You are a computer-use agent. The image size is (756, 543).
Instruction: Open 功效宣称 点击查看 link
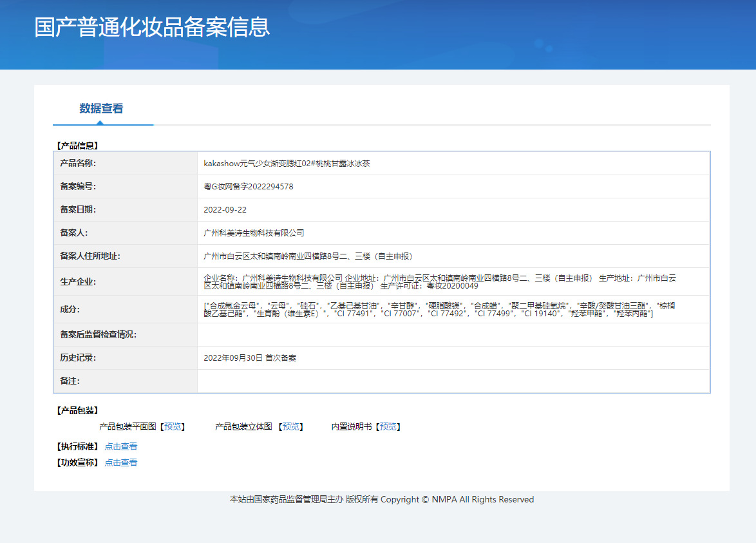coord(121,462)
